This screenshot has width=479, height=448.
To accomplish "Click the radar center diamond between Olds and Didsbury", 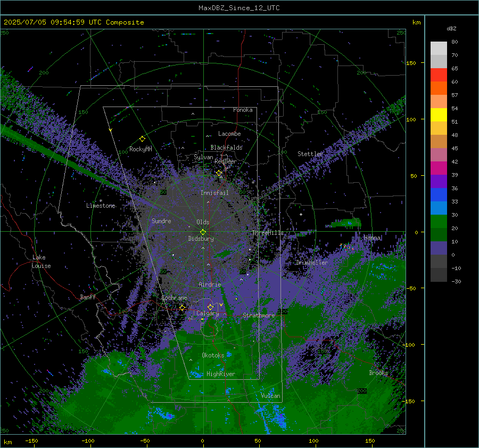I will click(x=203, y=232).
